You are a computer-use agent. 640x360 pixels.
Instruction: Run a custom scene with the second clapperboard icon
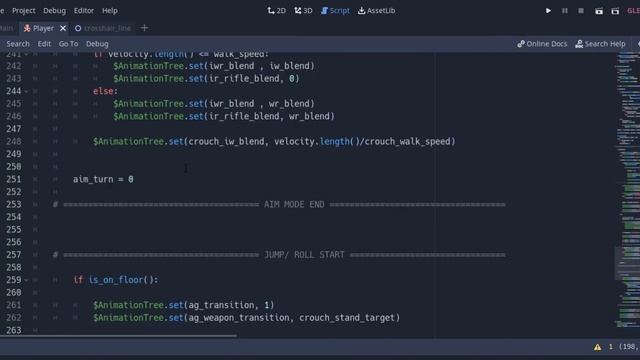click(x=615, y=11)
